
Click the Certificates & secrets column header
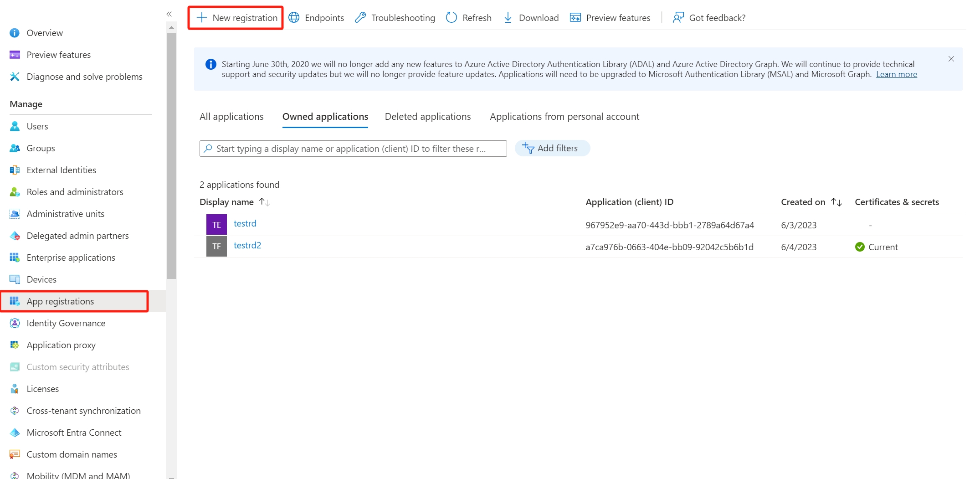[897, 202]
